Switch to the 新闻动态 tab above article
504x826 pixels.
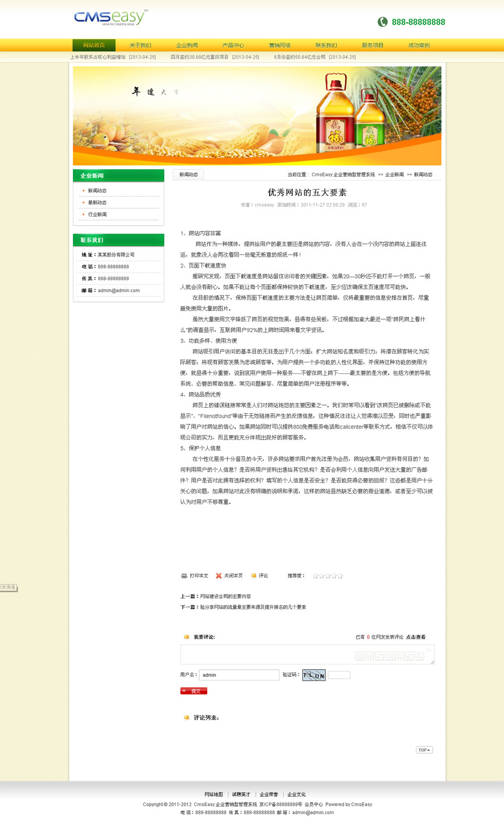tap(188, 175)
